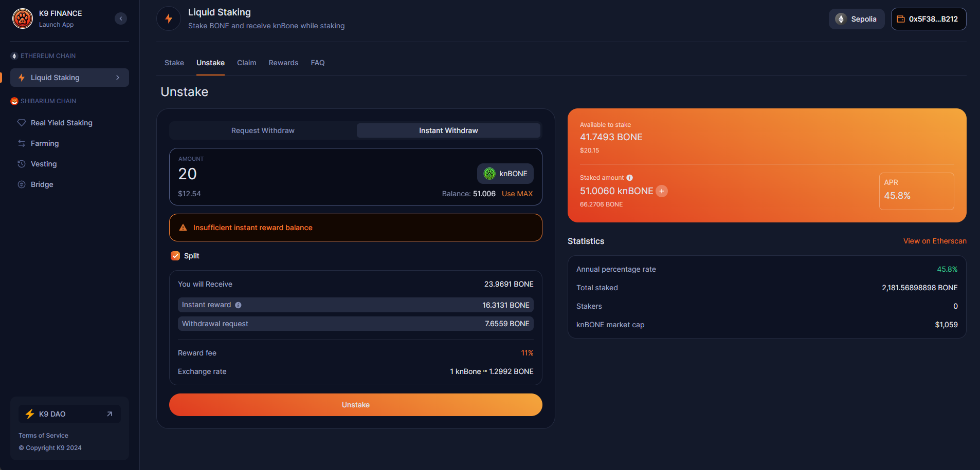Open K9 DAO external link arrow
The height and width of the screenshot is (470, 980).
110,414
